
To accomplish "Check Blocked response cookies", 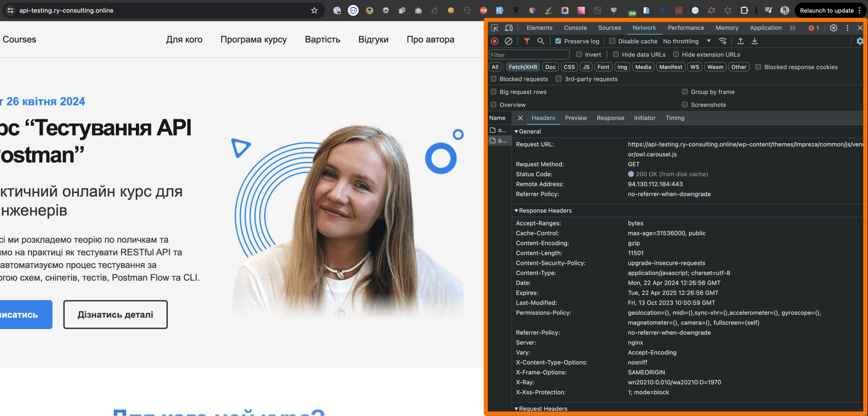I will (758, 67).
